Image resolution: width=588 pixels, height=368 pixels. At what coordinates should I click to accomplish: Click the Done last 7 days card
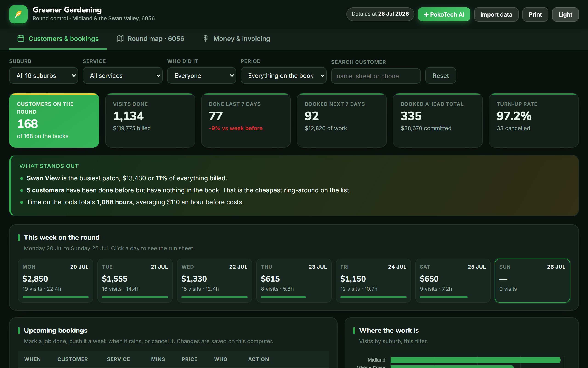click(x=246, y=120)
